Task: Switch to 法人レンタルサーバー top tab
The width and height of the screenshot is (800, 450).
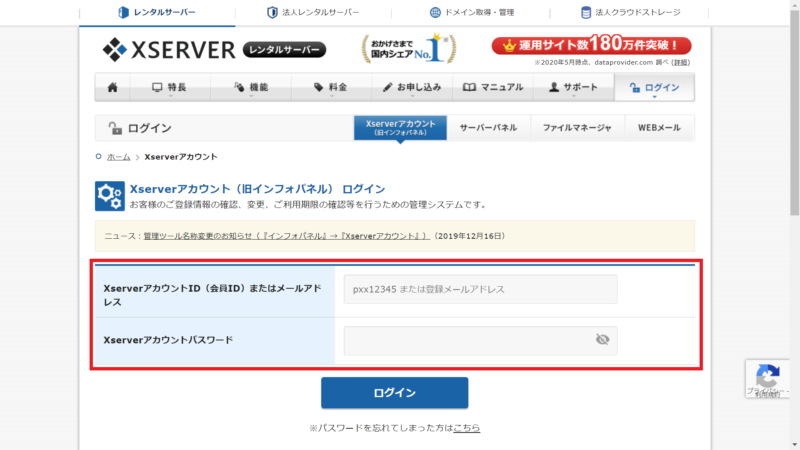Action: [x=313, y=12]
